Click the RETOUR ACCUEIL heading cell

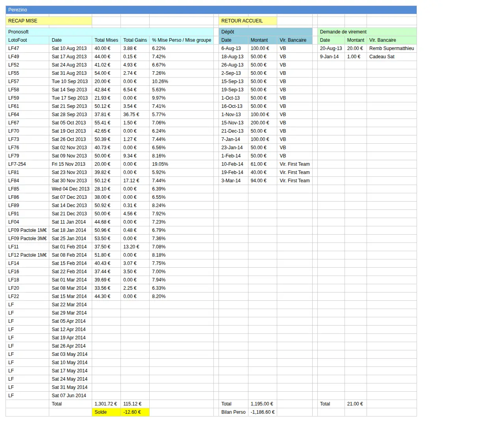coord(248,21)
